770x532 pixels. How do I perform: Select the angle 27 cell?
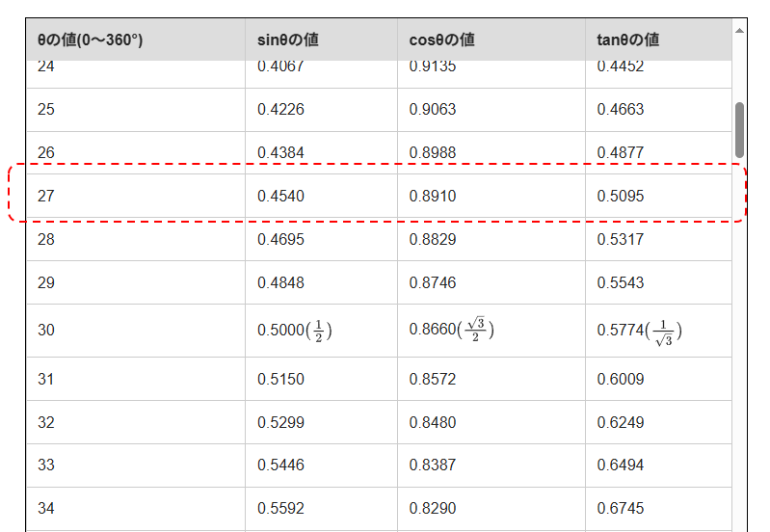coord(46,196)
